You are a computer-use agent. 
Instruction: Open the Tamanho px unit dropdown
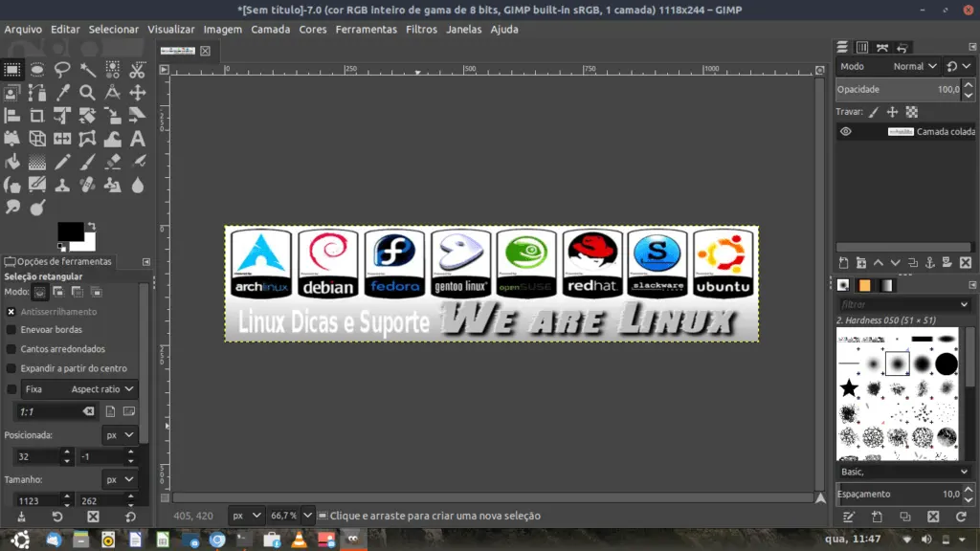point(119,480)
